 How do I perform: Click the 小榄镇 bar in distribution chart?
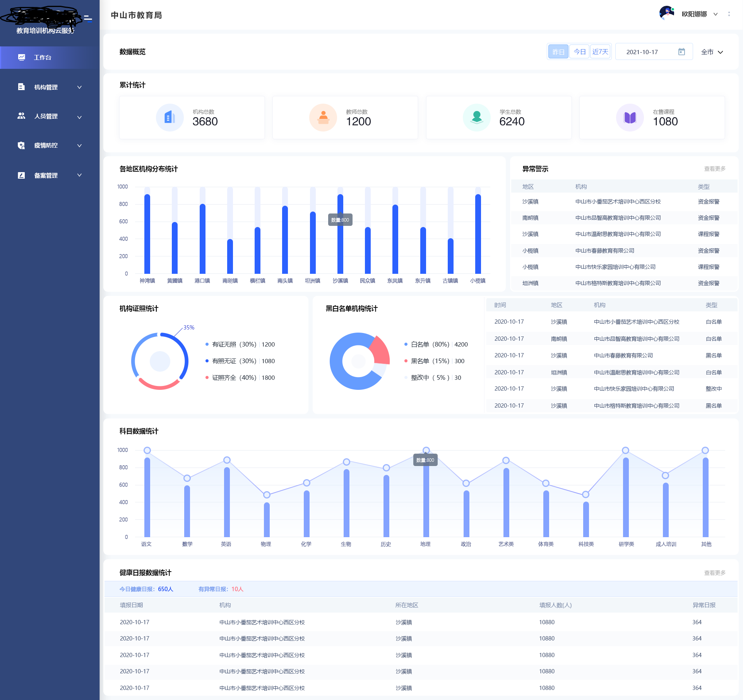478,234
